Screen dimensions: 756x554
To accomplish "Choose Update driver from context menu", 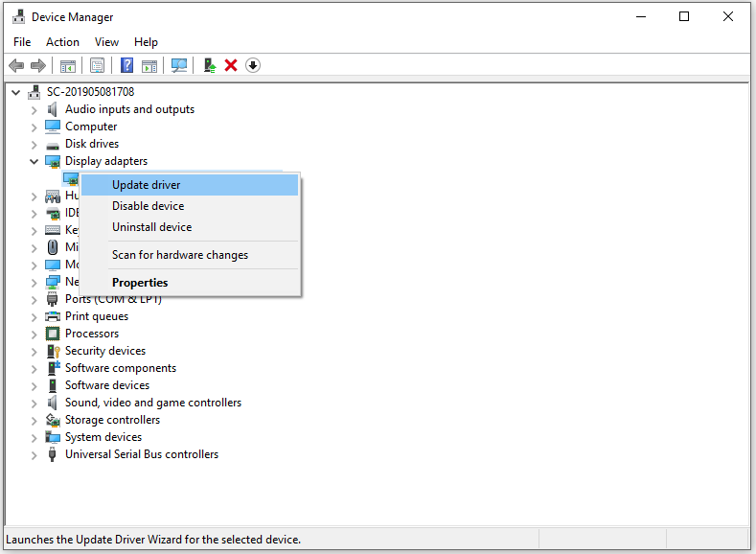I will (190, 185).
